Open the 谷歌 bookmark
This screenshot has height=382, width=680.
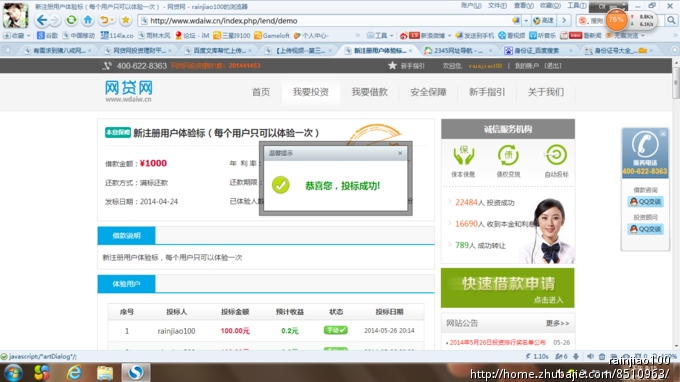(48, 36)
